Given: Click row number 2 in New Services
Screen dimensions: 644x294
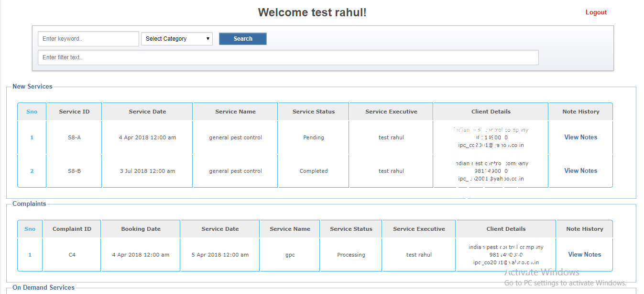Looking at the screenshot, I should (x=32, y=171).
